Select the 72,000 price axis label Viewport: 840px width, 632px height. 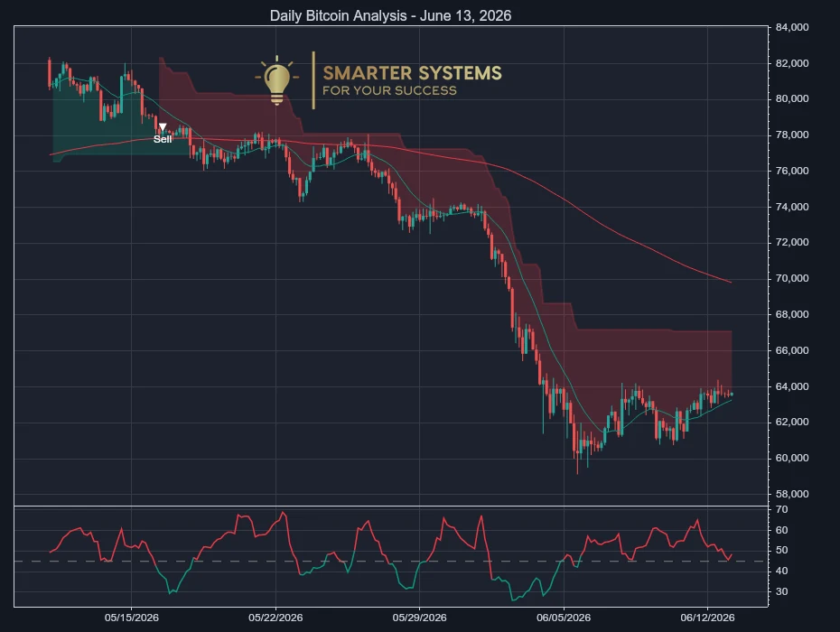pos(792,242)
